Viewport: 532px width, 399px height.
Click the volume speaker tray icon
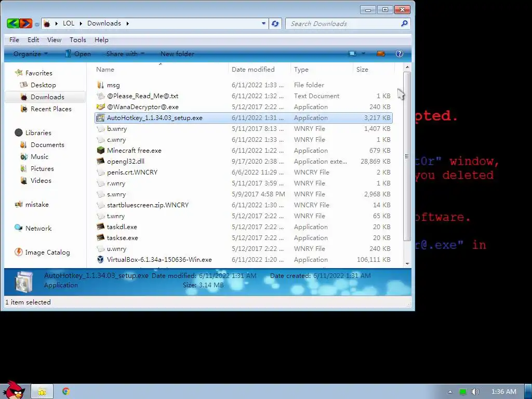[475, 392]
